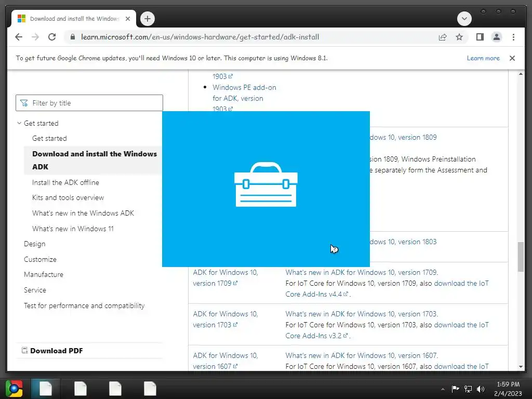Click Learn more about Chrome updates
The width and height of the screenshot is (532, 399).
click(483, 58)
